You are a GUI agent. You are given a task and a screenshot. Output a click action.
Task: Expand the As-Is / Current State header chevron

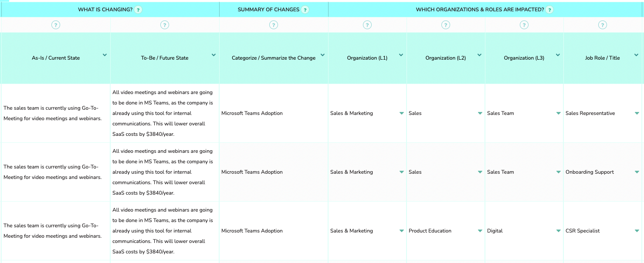point(105,55)
